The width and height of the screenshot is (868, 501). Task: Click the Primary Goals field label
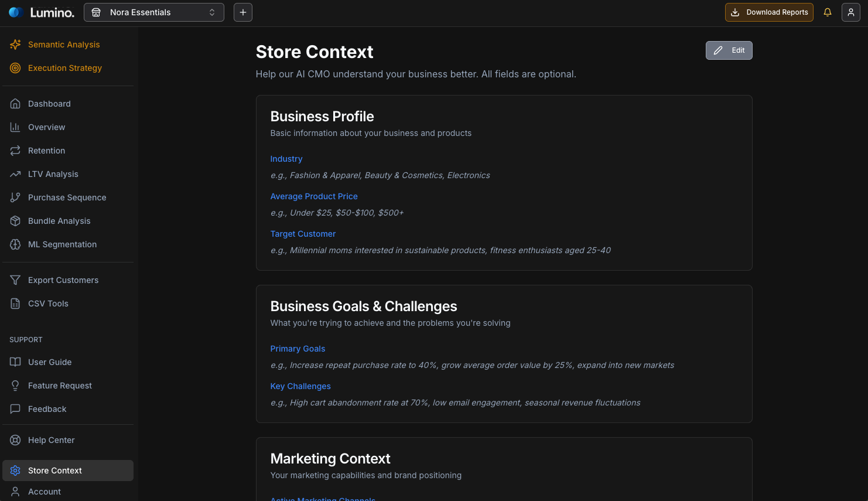coord(298,349)
